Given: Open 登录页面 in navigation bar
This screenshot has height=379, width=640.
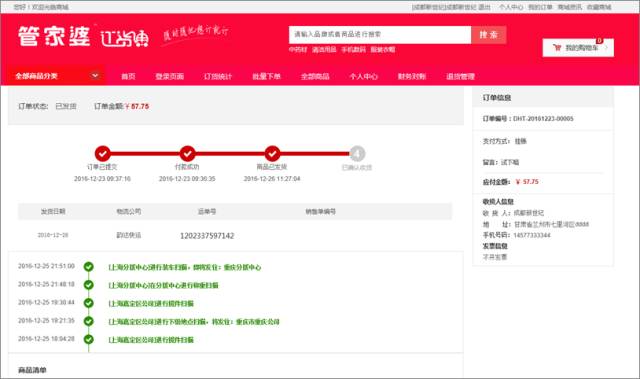Looking at the screenshot, I should (169, 76).
